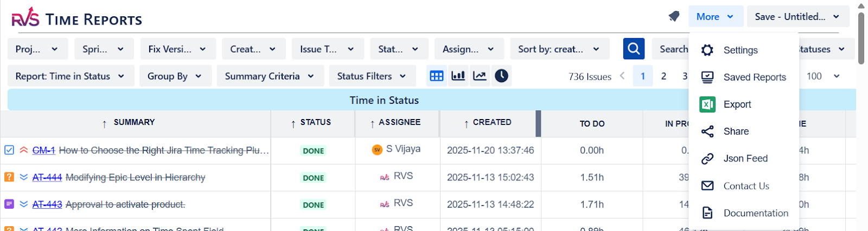This screenshot has height=231, width=868.
Task: Click the 1.51h To Do value
Action: (592, 178)
